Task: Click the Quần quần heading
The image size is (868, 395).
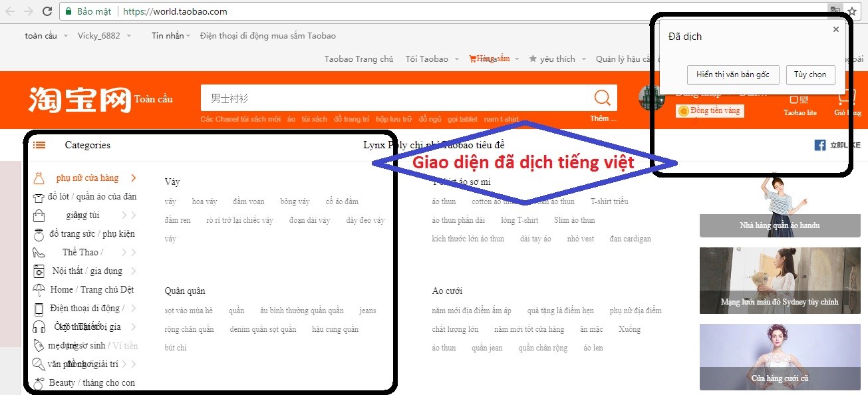Action: point(185,291)
